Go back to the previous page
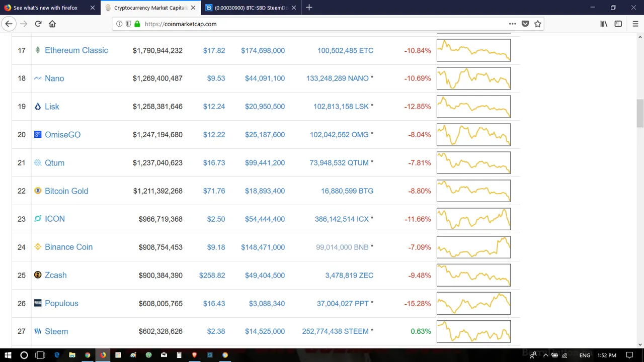This screenshot has width=644, height=362. tap(9, 24)
